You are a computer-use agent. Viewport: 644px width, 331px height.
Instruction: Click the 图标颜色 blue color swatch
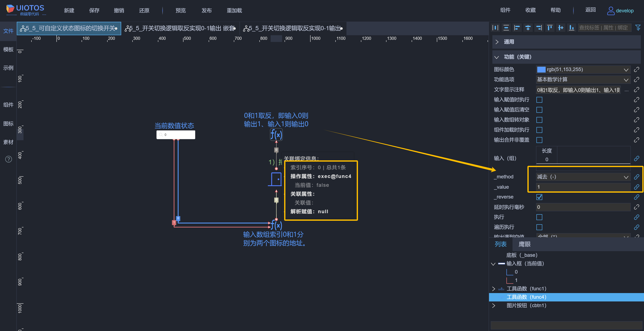coord(541,70)
